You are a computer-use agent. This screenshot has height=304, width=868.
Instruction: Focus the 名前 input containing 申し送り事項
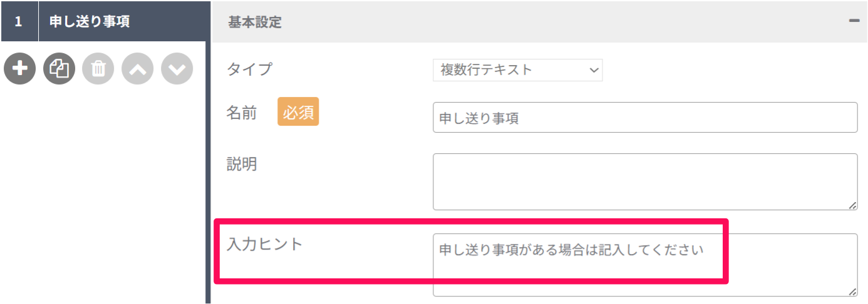point(645,118)
